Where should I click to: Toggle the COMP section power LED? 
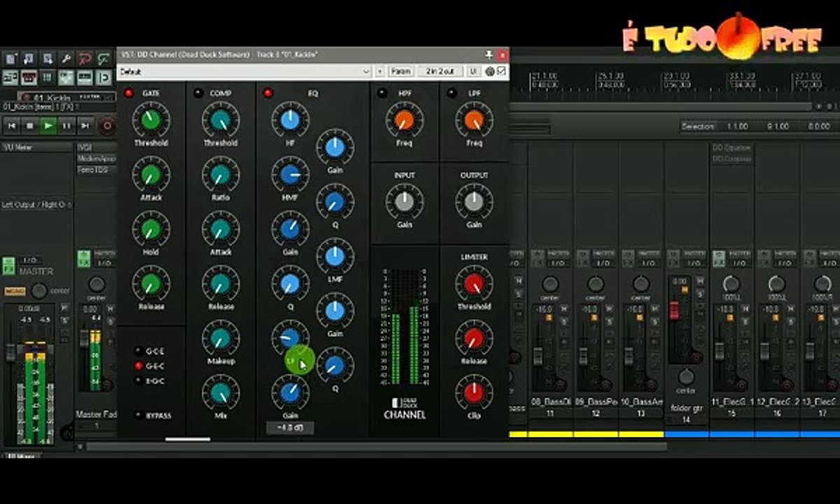199,93
